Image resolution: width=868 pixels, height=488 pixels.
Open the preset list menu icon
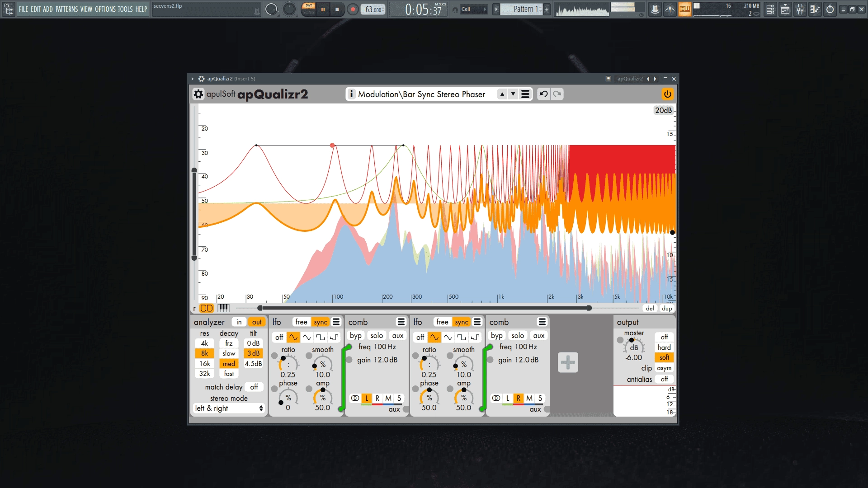tap(525, 94)
